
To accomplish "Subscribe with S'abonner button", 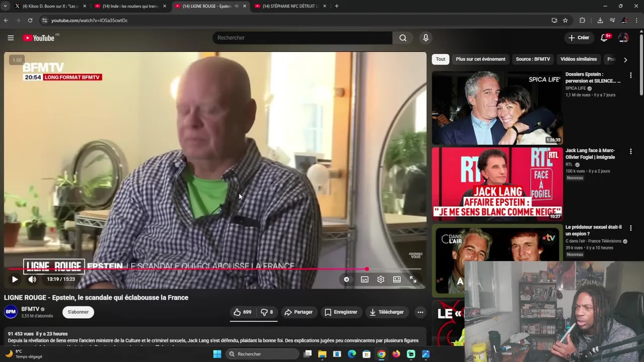I will pos(78,312).
